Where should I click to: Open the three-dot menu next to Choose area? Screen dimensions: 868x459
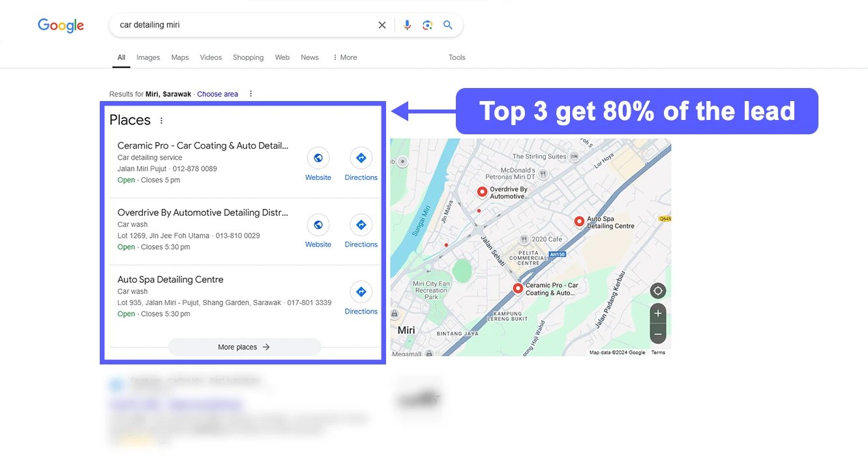coord(250,93)
